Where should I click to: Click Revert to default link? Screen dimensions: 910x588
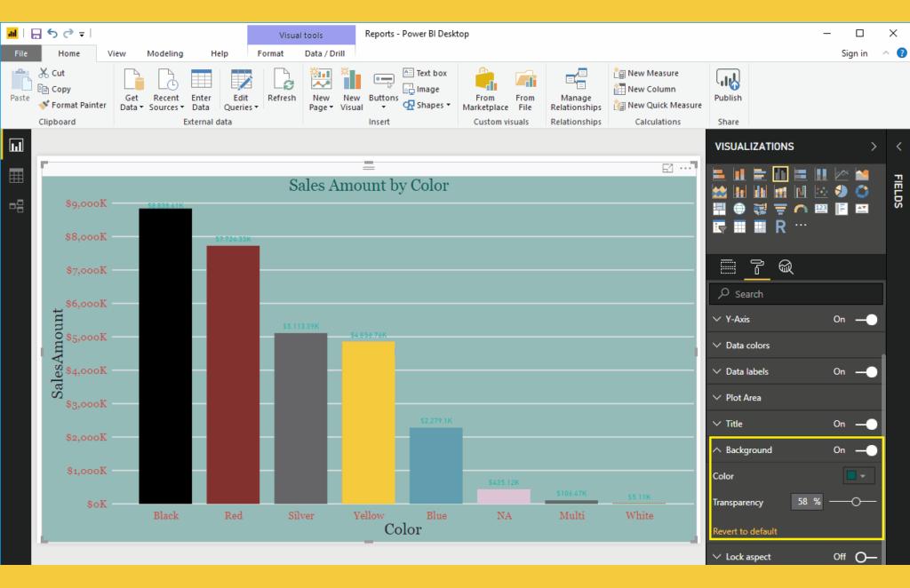point(745,531)
